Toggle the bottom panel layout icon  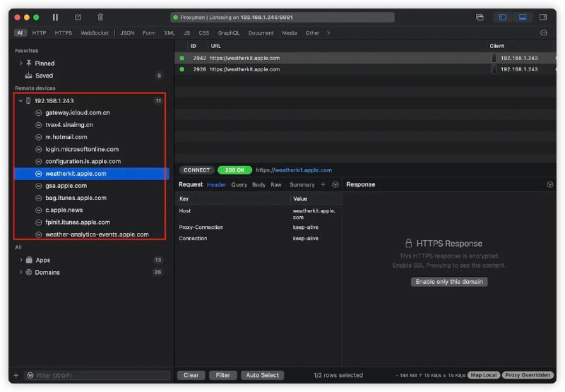(523, 17)
